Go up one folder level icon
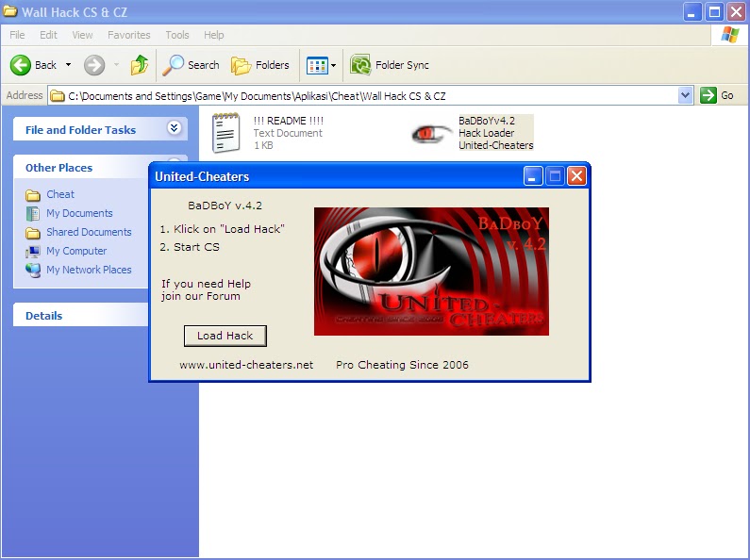The image size is (750, 560). (140, 65)
